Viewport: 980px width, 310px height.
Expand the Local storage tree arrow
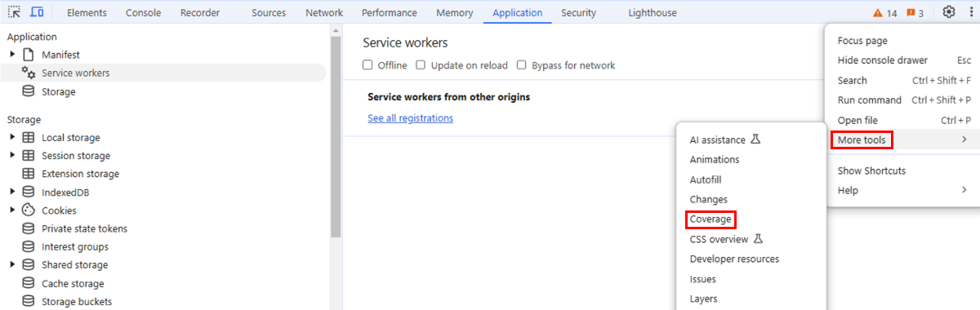(x=12, y=138)
